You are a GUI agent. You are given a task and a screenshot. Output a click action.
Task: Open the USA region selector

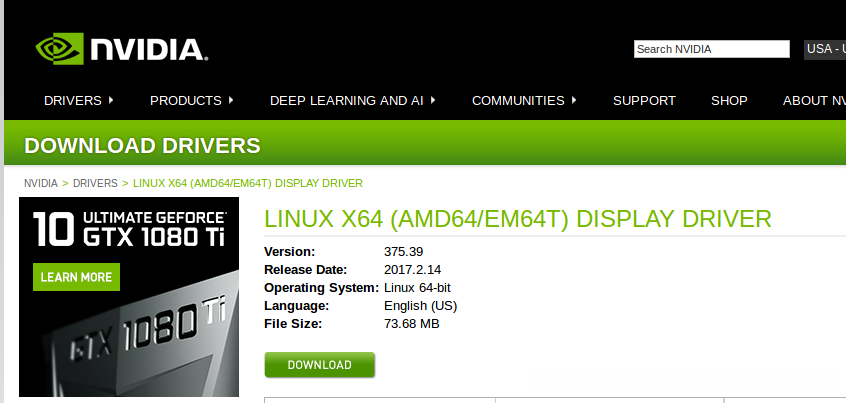click(x=825, y=49)
